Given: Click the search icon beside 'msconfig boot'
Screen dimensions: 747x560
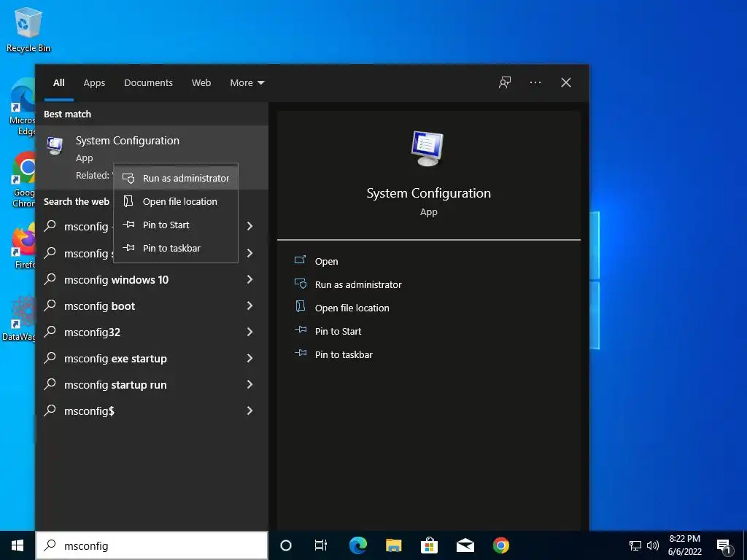Looking at the screenshot, I should click(50, 306).
